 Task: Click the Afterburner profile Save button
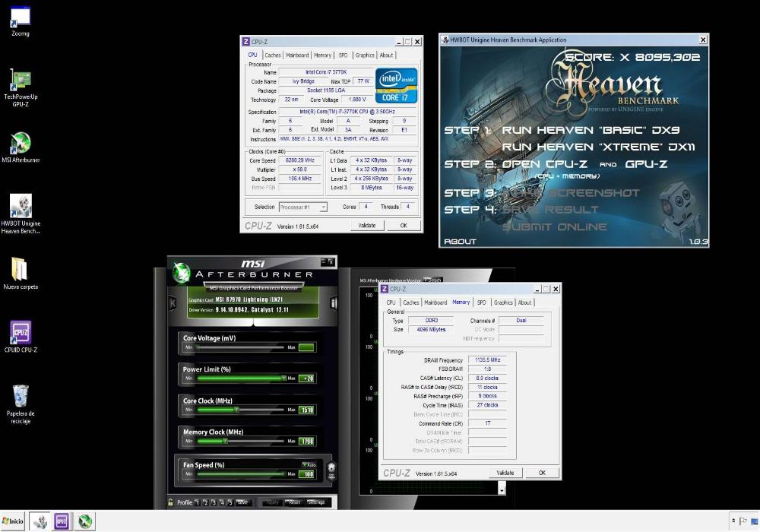tap(243, 502)
